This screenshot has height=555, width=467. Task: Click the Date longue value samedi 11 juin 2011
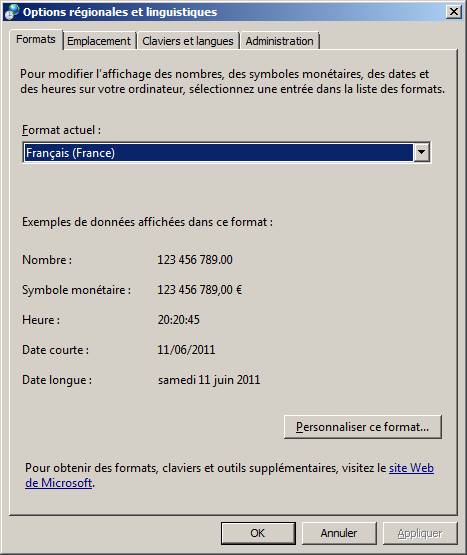pyautogui.click(x=209, y=380)
